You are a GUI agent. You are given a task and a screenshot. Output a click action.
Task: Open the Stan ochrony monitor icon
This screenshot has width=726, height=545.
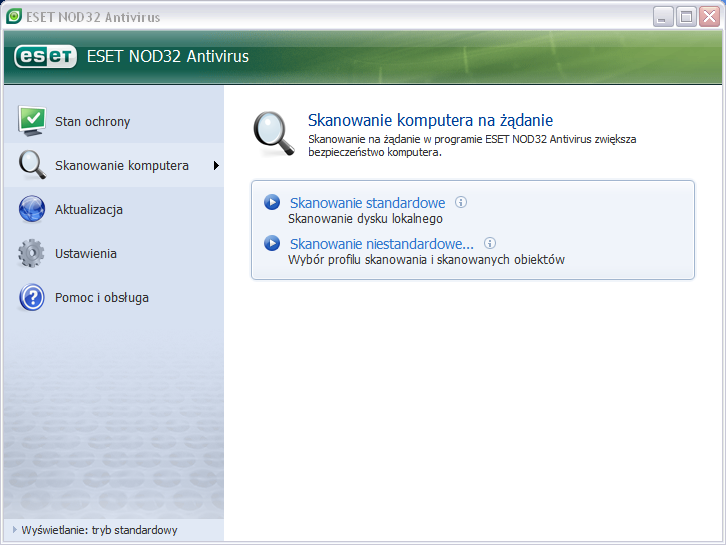pos(32,121)
